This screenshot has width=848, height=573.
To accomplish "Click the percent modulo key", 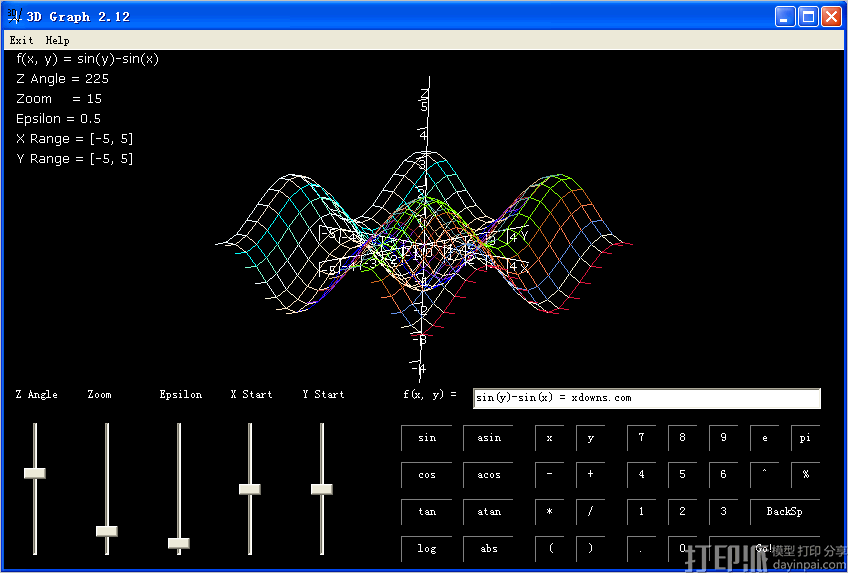I will 805,475.
